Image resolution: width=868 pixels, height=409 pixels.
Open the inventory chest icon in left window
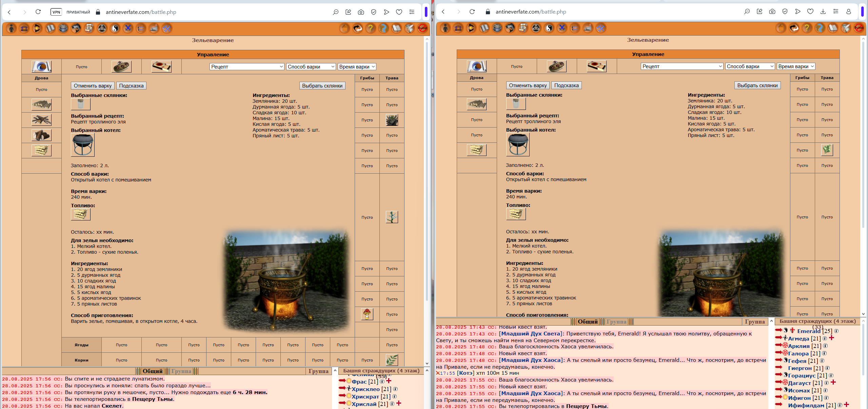click(x=24, y=28)
